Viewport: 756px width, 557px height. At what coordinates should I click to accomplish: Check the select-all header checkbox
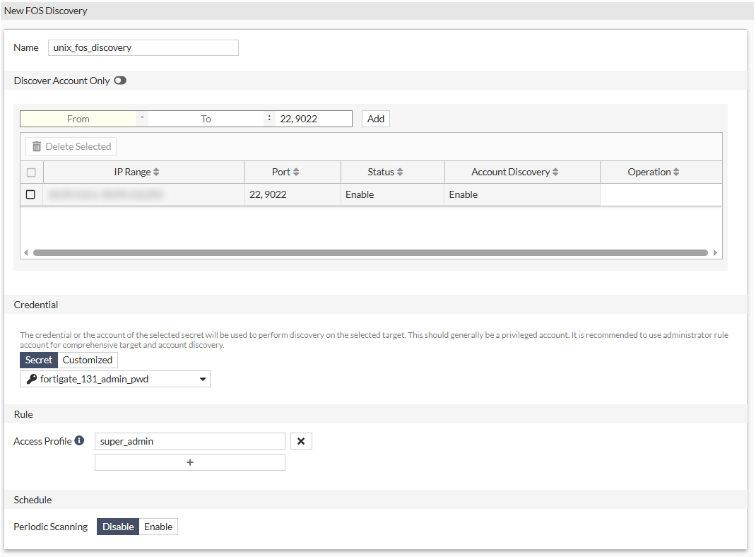click(31, 172)
